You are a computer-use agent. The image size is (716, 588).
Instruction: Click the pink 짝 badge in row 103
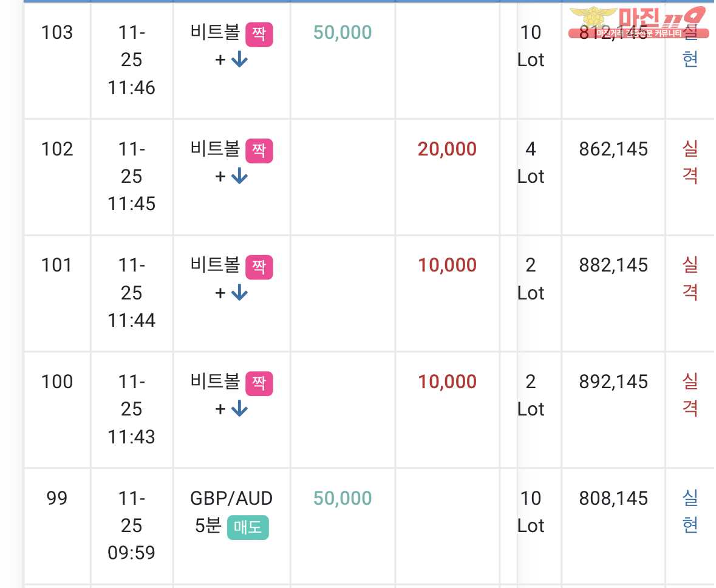point(259,34)
